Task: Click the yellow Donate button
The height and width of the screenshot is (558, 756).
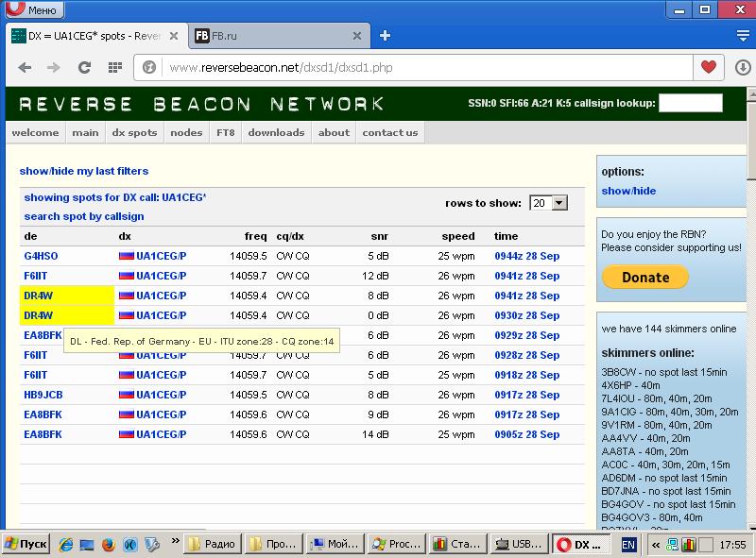Action: 645,277
